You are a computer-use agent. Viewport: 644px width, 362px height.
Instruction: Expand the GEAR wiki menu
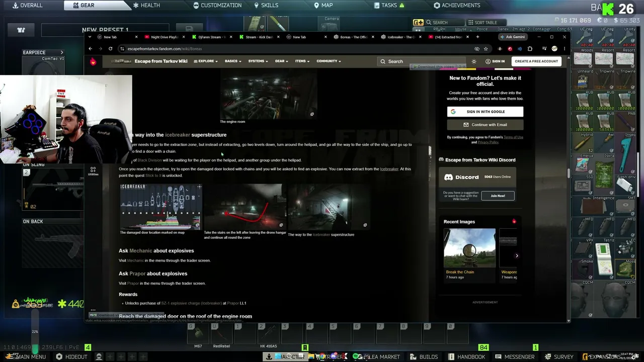pos(282,61)
